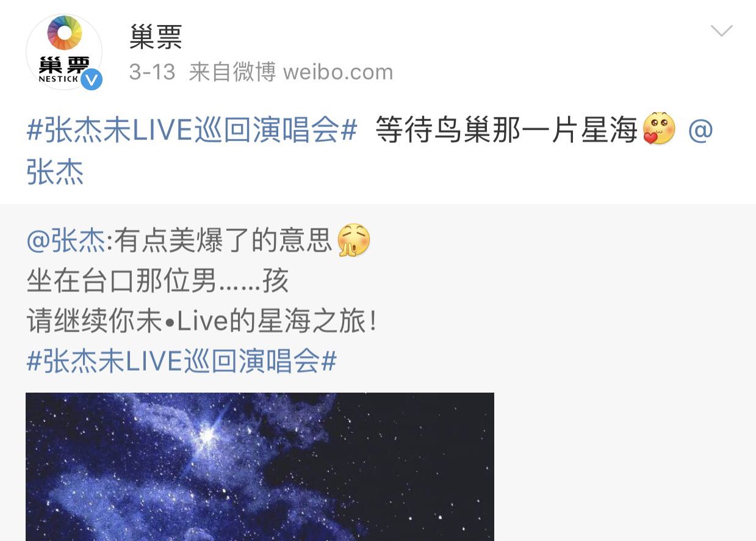Image resolution: width=756 pixels, height=541 pixels.
Task: Open reposted text 坐在台口那位男……孩
Action: click(x=157, y=281)
